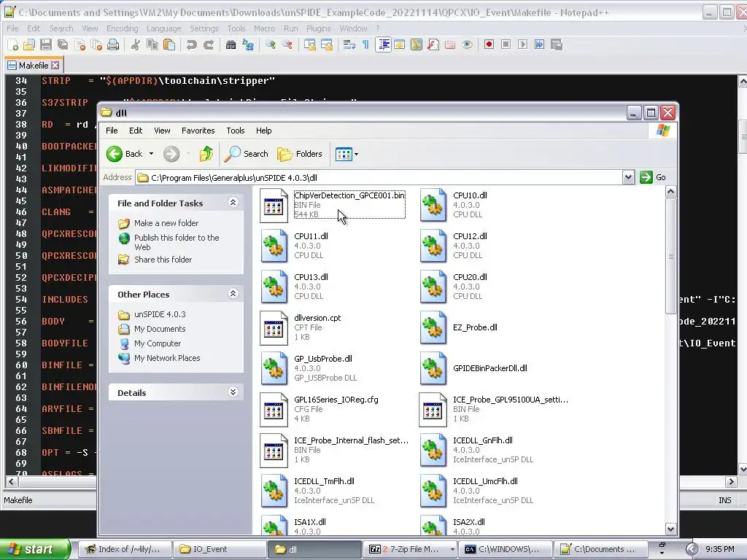The height and width of the screenshot is (560, 747).
Task: Click Undo arrow in Notepad++ toolbar
Action: pyautogui.click(x=192, y=44)
